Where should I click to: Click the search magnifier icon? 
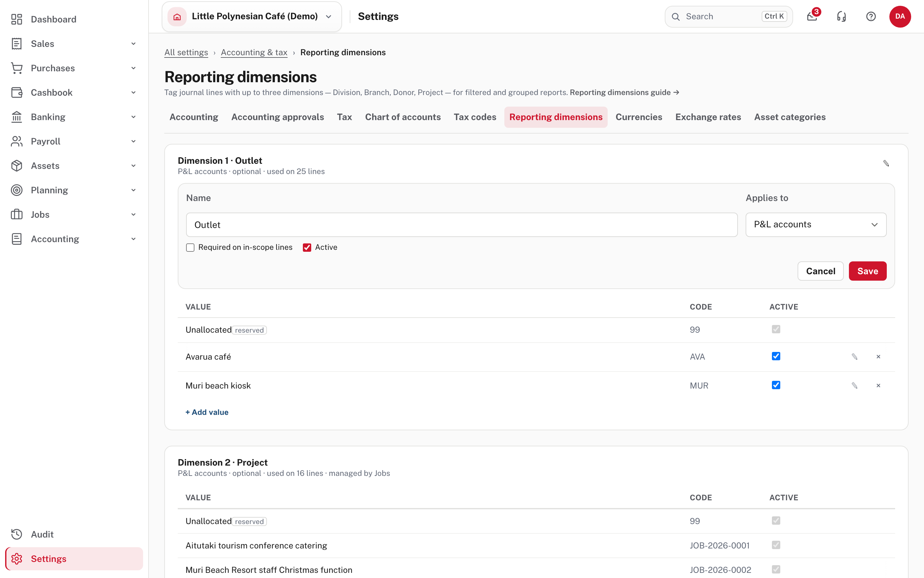click(676, 17)
